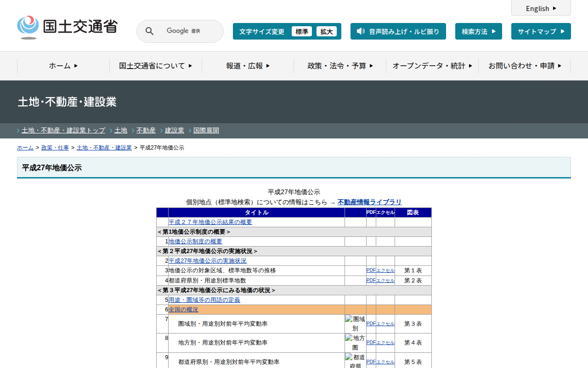Image resolution: width=588 pixels, height=368 pixels.
Task: Open the PDF for 第１表
Action: 371,270
